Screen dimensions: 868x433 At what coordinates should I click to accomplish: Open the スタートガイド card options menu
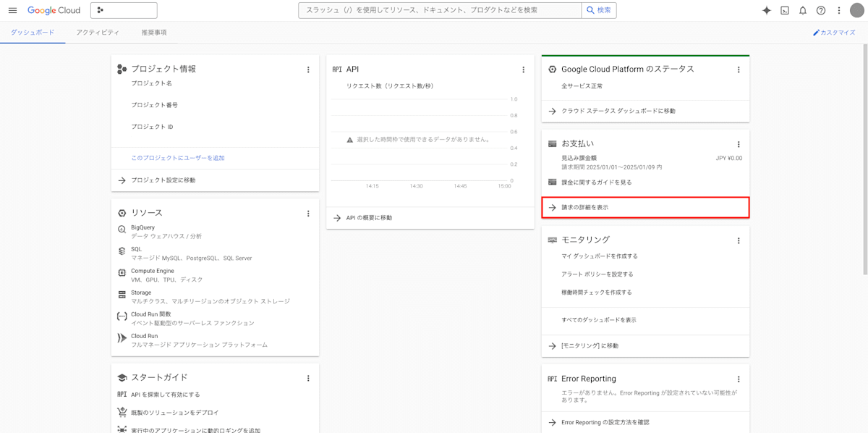tap(308, 378)
